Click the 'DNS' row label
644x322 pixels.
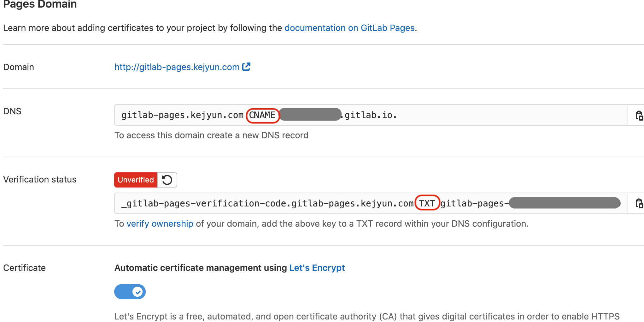tap(12, 111)
